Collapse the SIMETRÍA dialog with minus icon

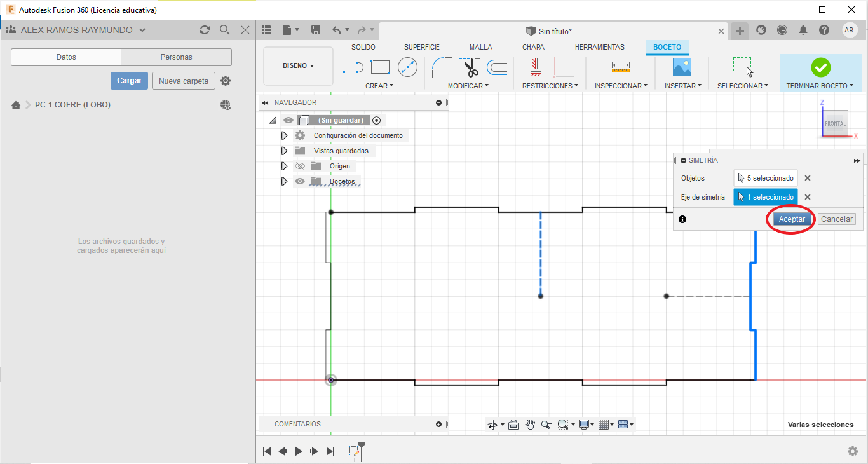click(683, 161)
